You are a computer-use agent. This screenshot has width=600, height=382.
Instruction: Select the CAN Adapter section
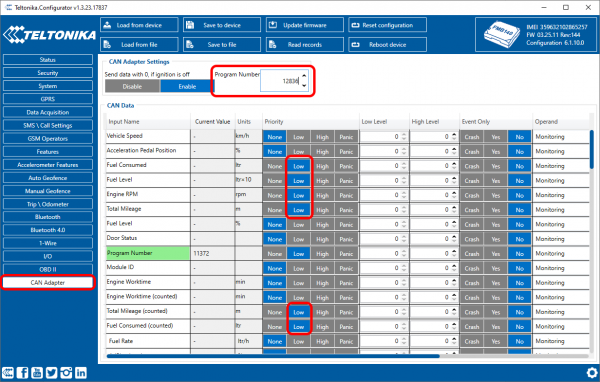(x=48, y=282)
